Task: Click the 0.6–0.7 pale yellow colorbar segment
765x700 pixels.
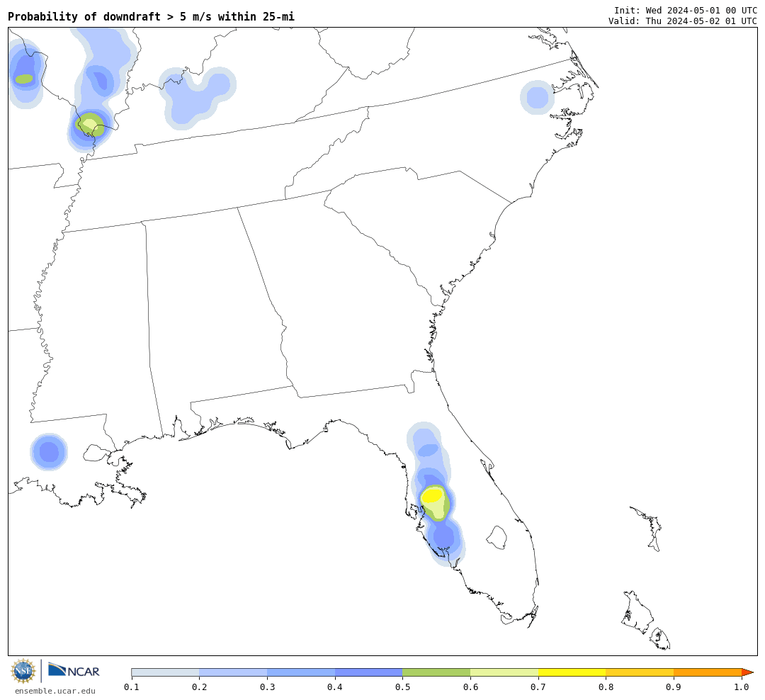Action: [x=504, y=672]
